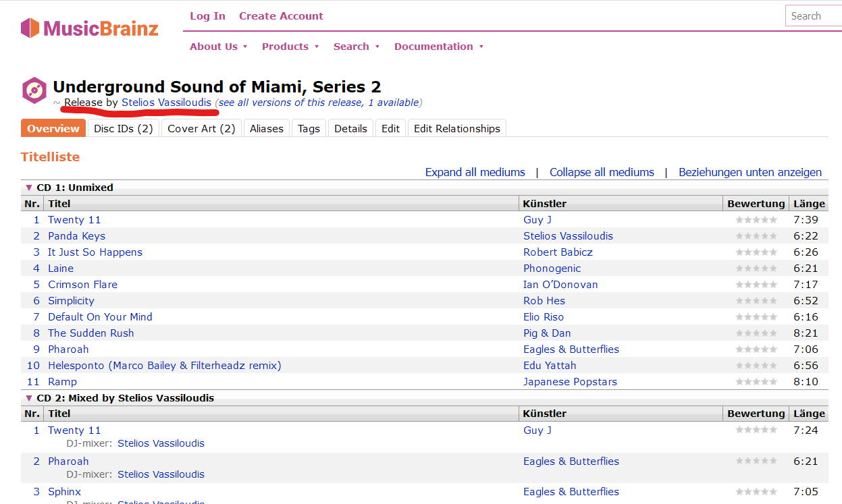Give The Sudden Rush a star rating

756,333
